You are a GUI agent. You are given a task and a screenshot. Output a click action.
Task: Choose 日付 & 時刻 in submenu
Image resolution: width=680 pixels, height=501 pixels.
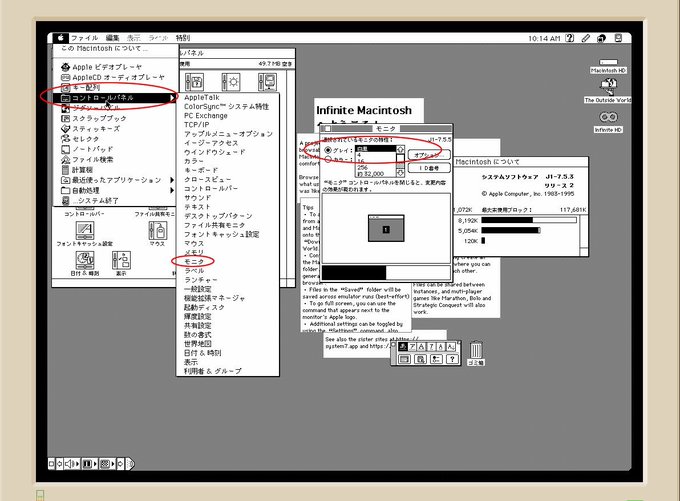(228, 353)
